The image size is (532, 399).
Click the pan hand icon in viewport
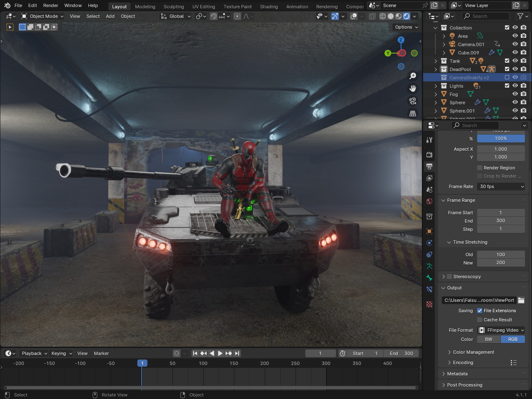pyautogui.click(x=413, y=88)
